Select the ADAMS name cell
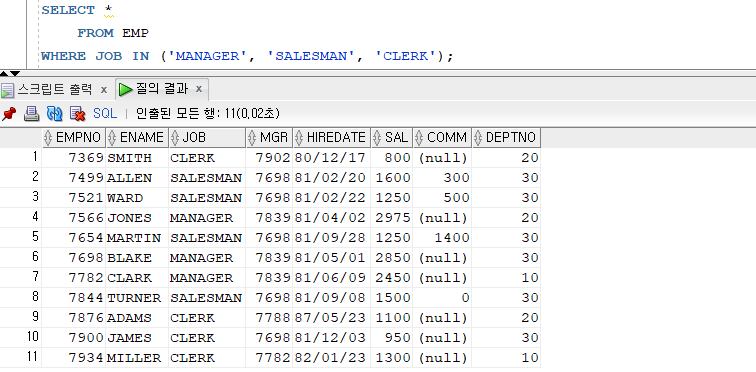 137,318
